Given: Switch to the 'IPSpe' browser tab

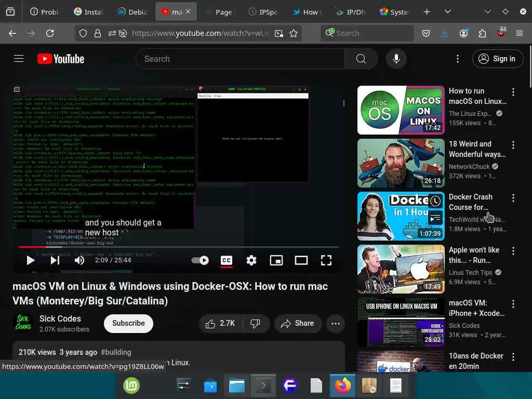Looking at the screenshot, I should coord(263,12).
